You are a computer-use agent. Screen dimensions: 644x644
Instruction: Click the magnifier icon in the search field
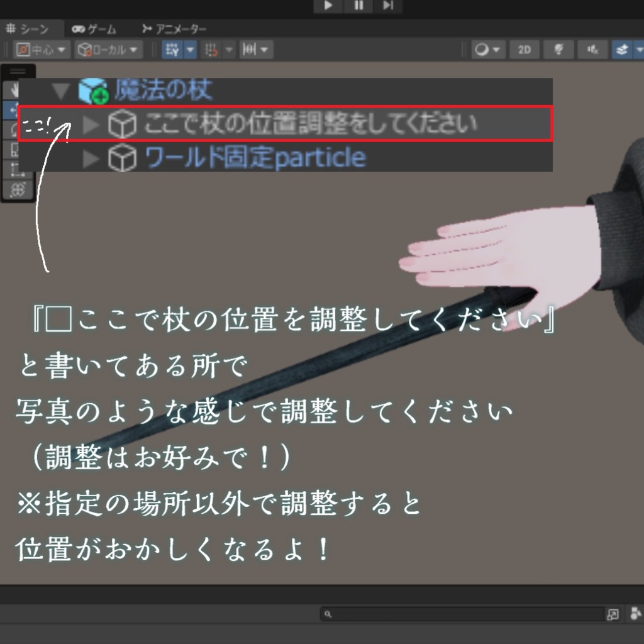[327, 614]
